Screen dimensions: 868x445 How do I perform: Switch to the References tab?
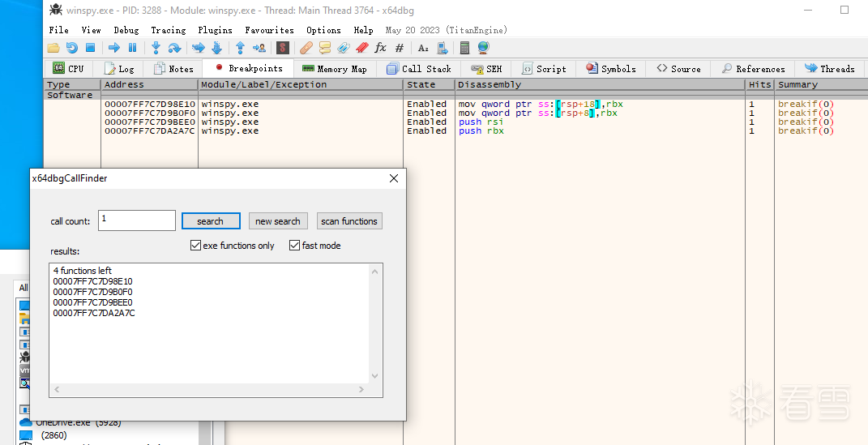[754, 69]
